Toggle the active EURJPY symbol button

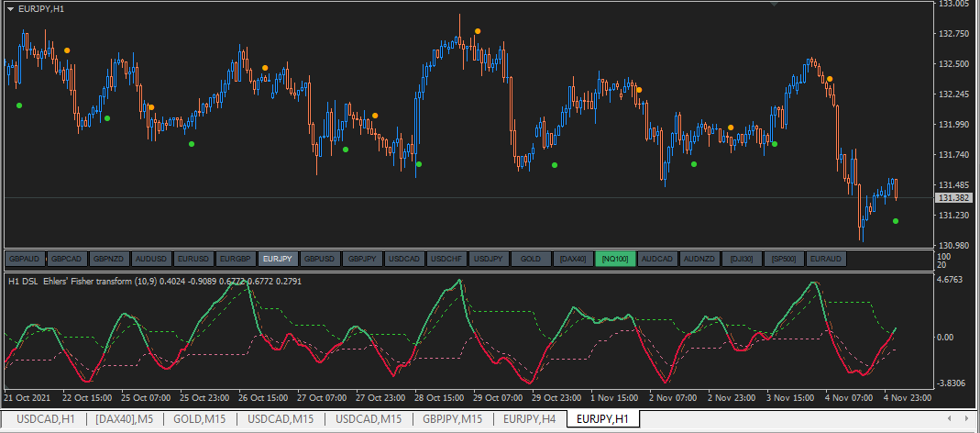click(x=278, y=260)
